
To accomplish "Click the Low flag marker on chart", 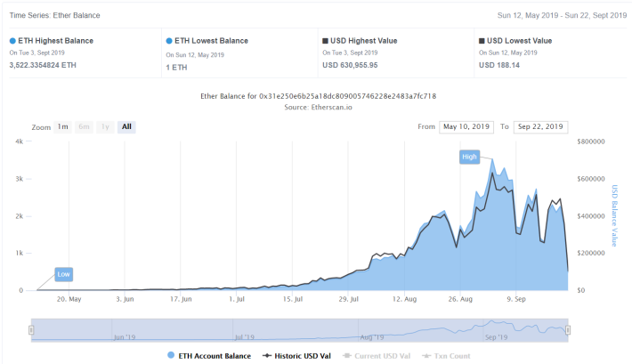I will pos(64,274).
